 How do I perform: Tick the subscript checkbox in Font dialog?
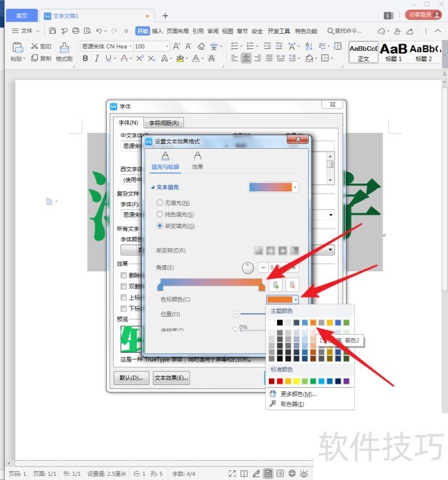click(123, 309)
